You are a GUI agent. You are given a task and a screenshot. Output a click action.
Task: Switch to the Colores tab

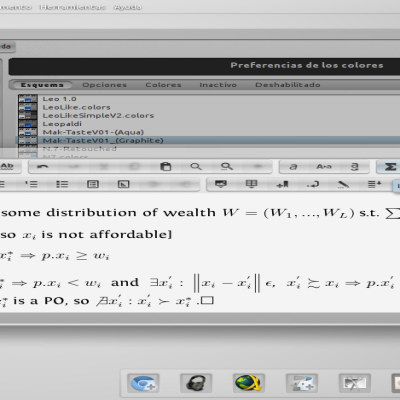tap(163, 85)
